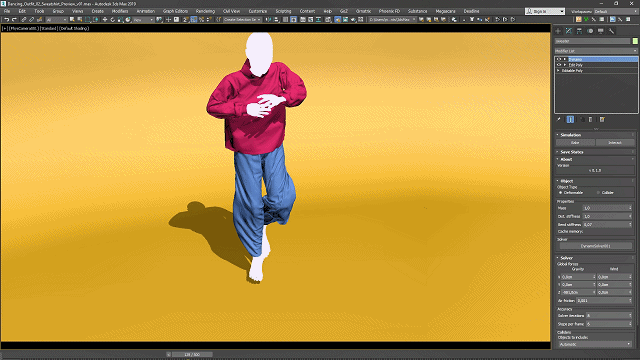Open the Hierarchy command panel tab

[579, 31]
